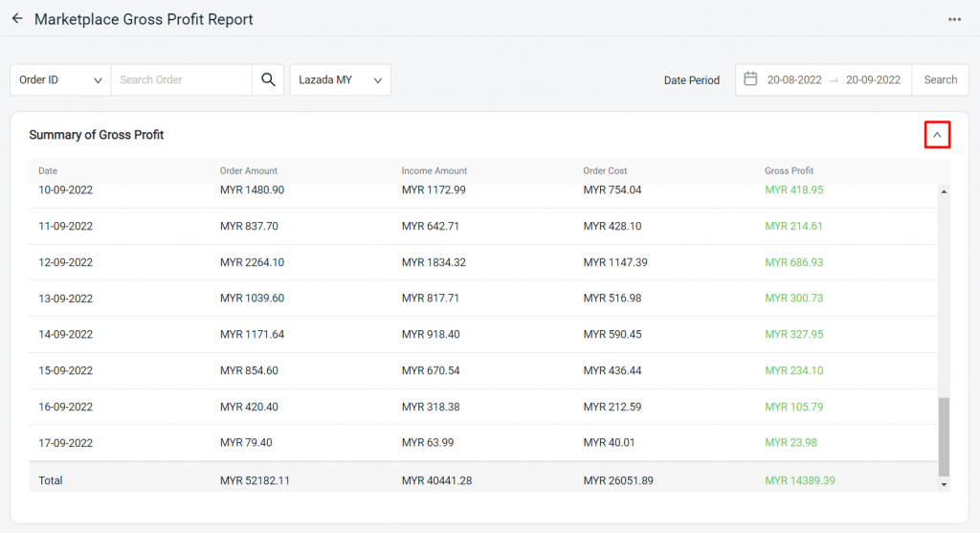This screenshot has width=980, height=533.
Task: Click total gross profit MYR 14389.39
Action: pos(800,480)
